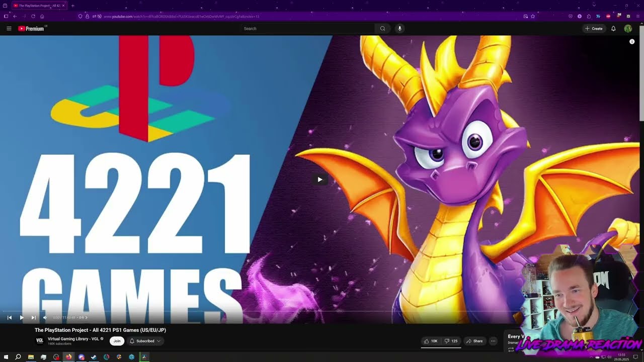This screenshot has height=362, width=644.
Task: Open Steam from taskbar
Action: [x=94, y=357]
